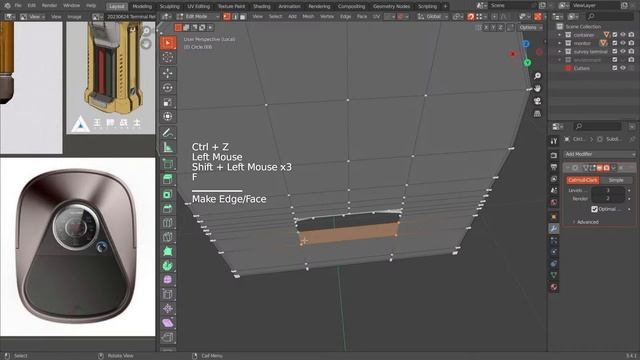Click the Render levels value field
This screenshot has width=640, height=360.
click(x=608, y=199)
